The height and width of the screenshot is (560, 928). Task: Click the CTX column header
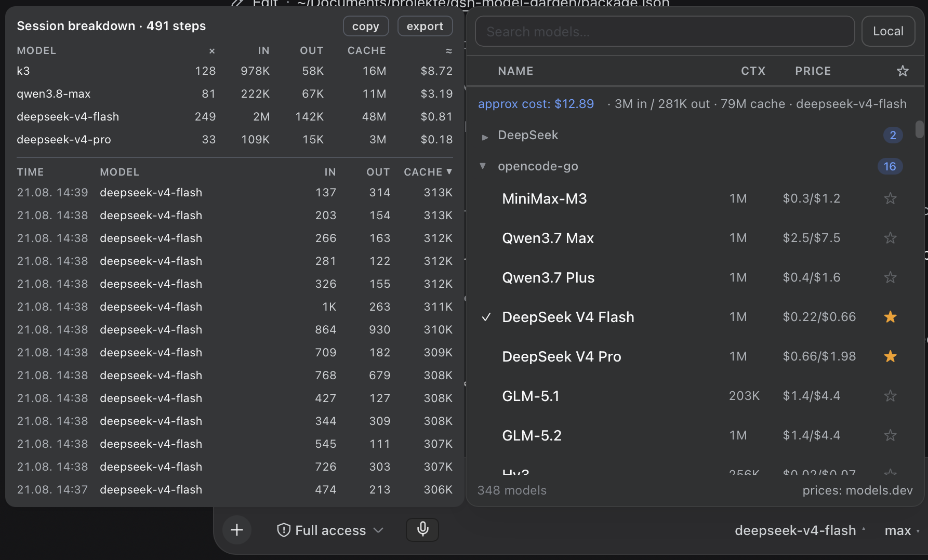pos(753,71)
